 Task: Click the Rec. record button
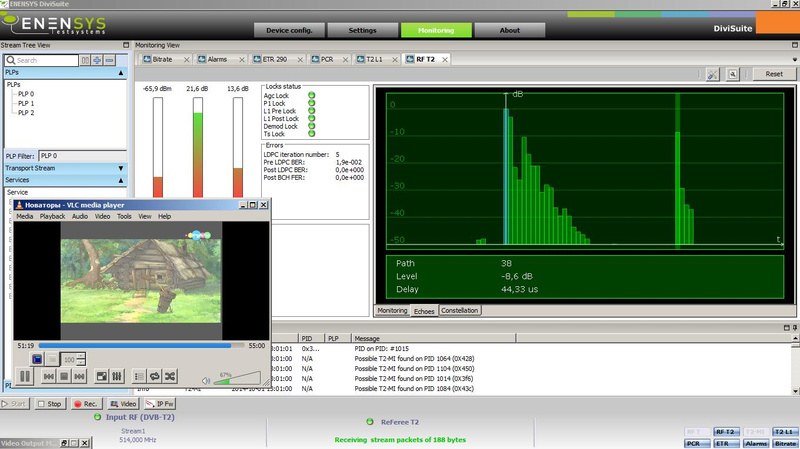(x=84, y=403)
